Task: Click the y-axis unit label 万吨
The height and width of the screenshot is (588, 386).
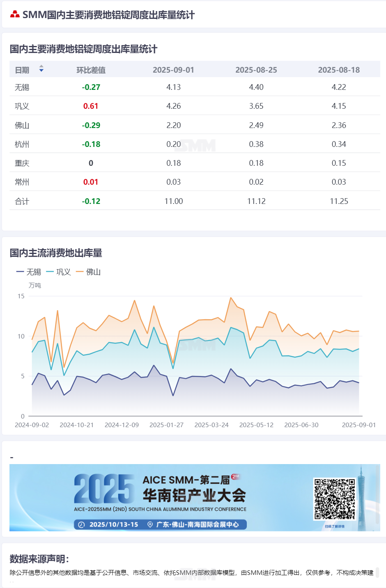Action: coord(35,285)
